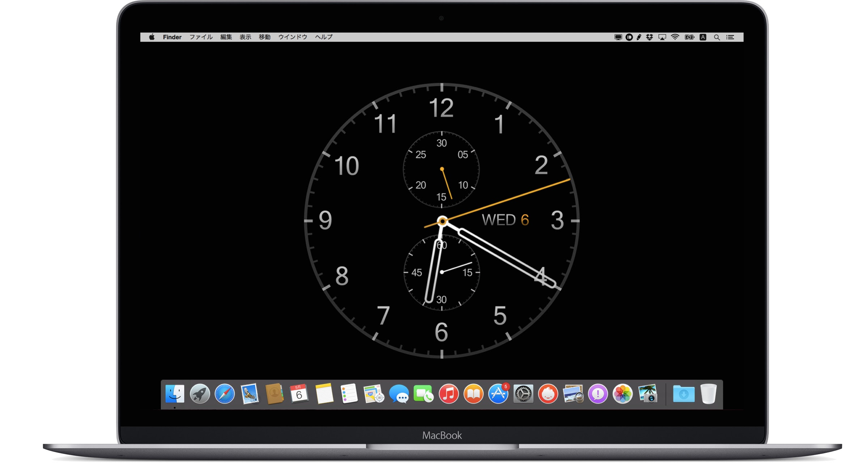Open Messages blue bubble icon
The image size is (868, 463).
click(399, 394)
